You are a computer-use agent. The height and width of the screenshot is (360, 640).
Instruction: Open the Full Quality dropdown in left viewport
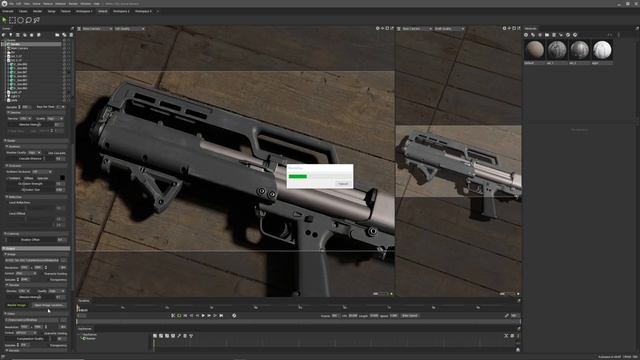(129, 29)
